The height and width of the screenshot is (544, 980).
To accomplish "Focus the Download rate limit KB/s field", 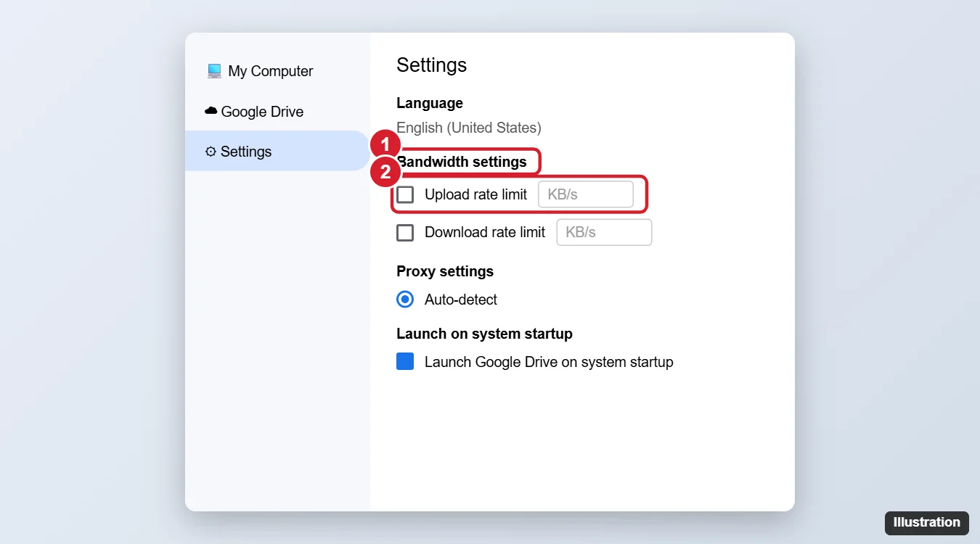I will (604, 232).
